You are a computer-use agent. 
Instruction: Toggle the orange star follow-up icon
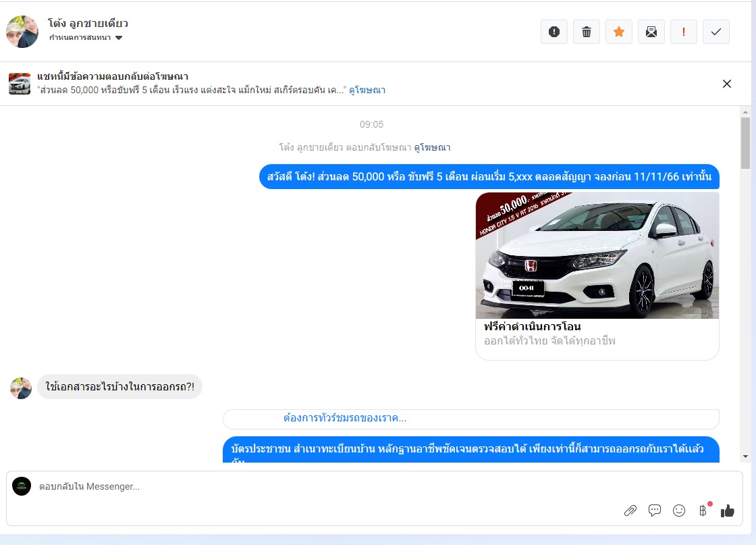click(618, 32)
